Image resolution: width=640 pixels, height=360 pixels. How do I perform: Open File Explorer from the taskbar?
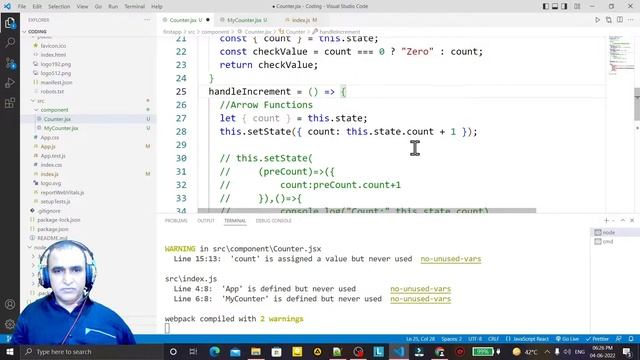coord(256,351)
